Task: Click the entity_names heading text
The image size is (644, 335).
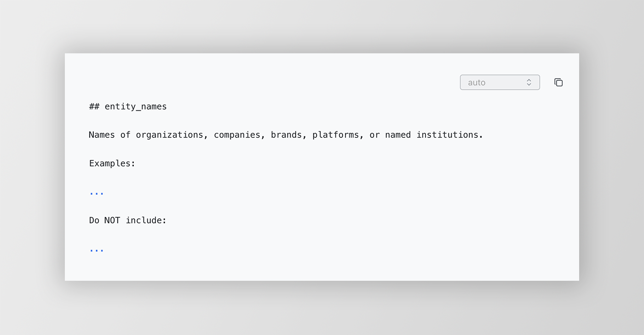Action: coord(136,107)
